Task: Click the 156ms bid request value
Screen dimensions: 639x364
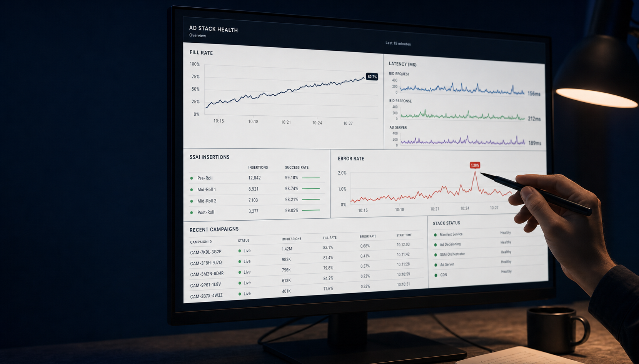Action: coord(534,93)
